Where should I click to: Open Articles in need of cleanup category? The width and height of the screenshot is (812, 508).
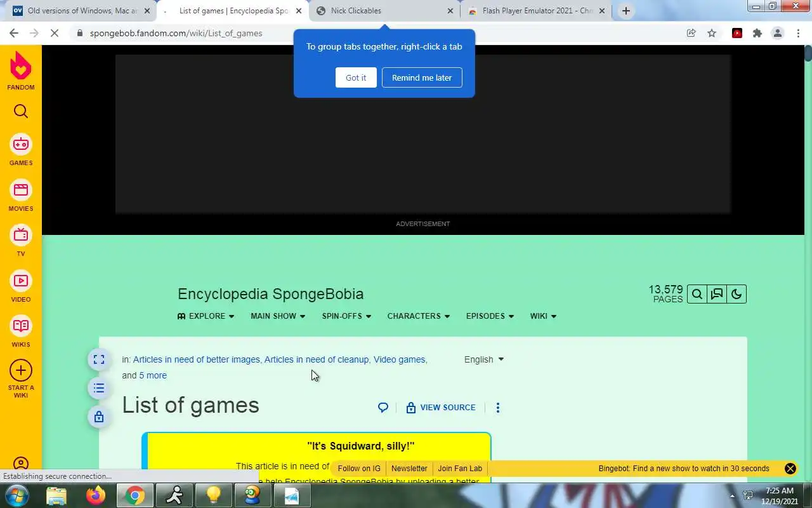(317, 359)
